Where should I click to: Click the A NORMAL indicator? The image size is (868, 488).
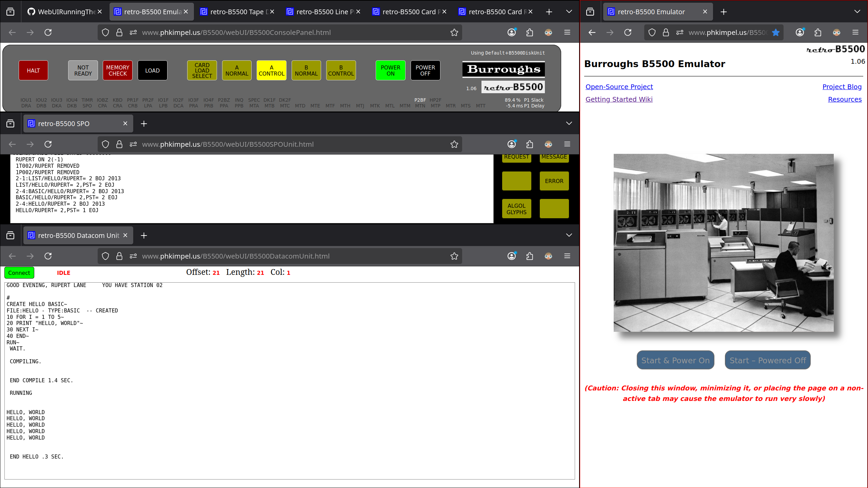click(237, 70)
